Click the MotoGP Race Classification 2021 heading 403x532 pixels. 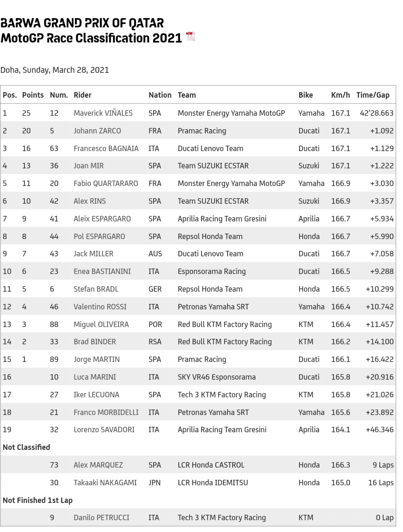(x=91, y=38)
